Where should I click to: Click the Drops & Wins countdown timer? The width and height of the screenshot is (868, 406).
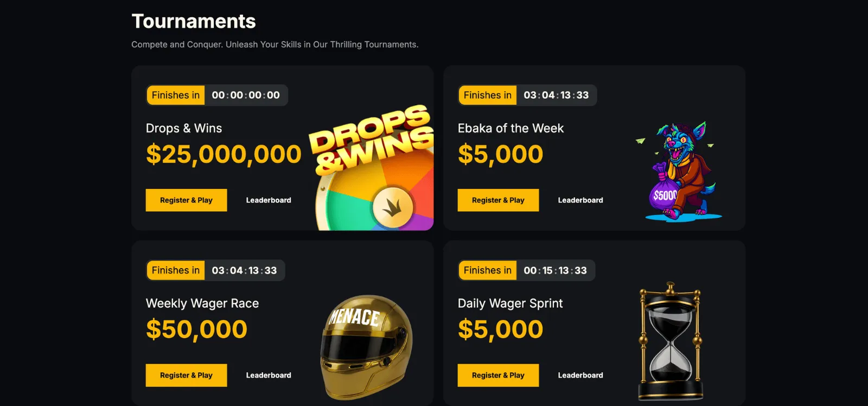246,96
